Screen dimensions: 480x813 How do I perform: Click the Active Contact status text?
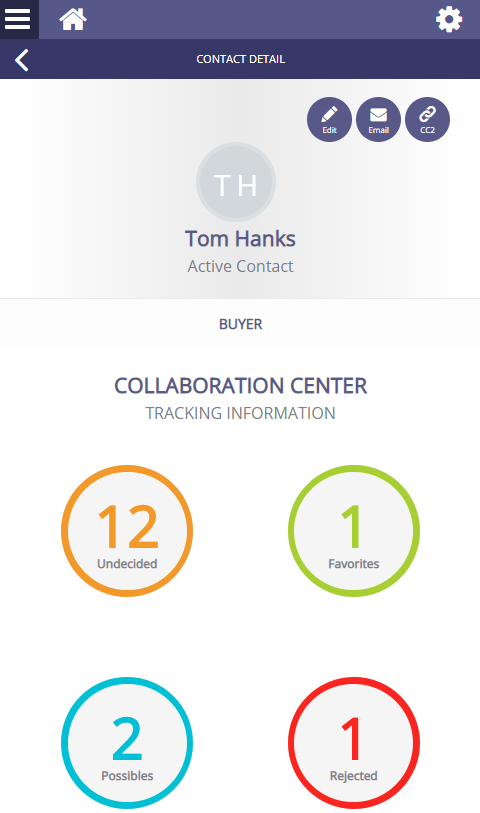click(241, 266)
